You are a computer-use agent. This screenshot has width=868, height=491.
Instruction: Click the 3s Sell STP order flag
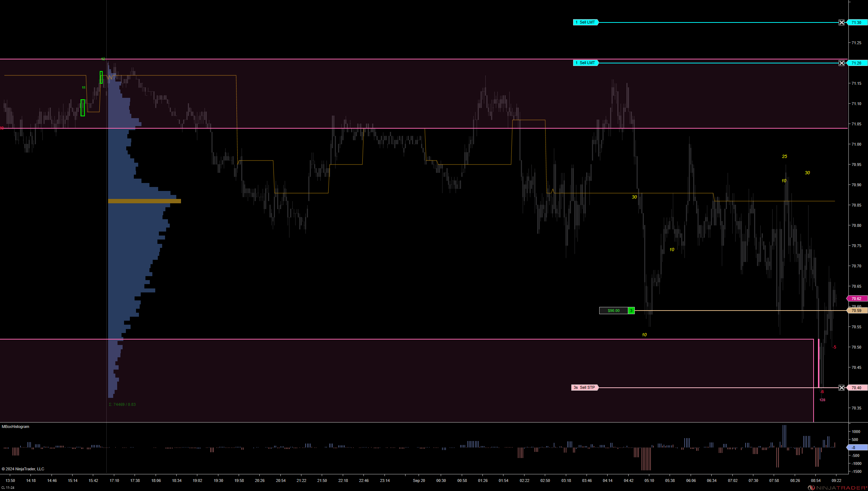(x=584, y=388)
